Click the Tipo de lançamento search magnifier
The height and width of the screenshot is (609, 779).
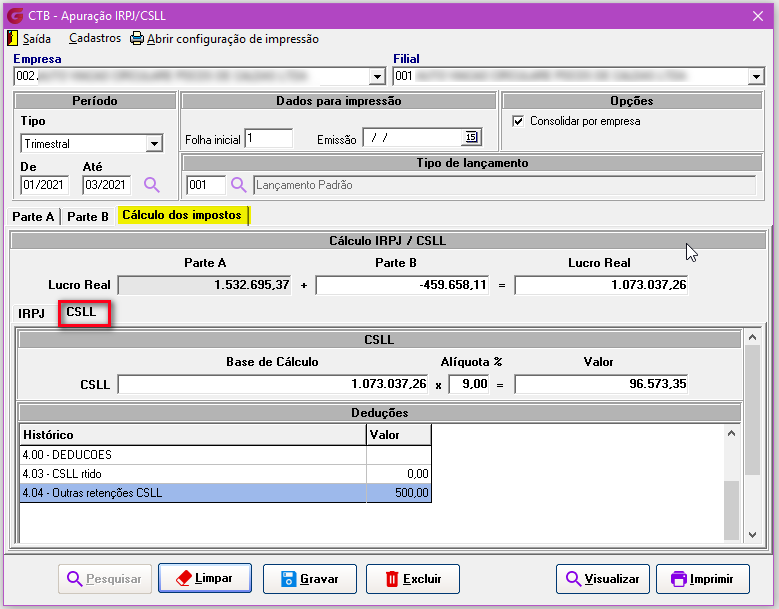(238, 185)
